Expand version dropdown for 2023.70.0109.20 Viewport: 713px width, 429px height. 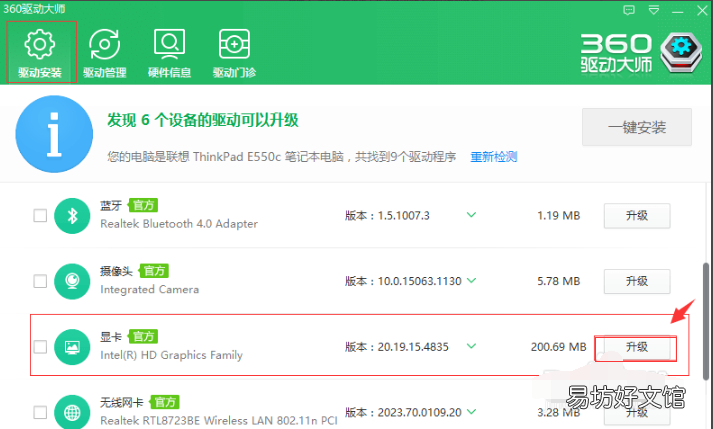[472, 412]
